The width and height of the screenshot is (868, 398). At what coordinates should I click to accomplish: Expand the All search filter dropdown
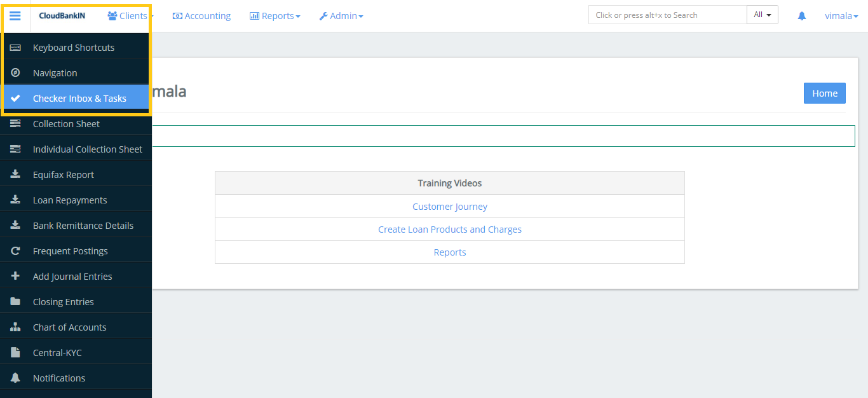point(762,14)
